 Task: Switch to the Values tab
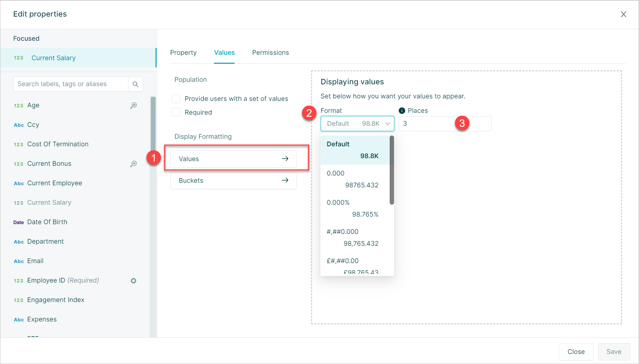[x=224, y=53]
